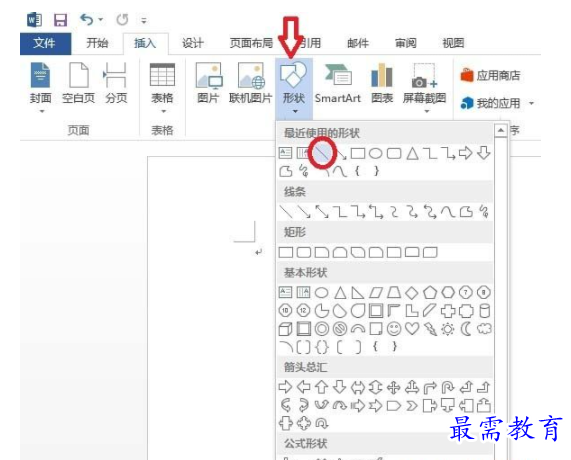Select the cube shape under 基本形状
This screenshot has width=571, height=460.
coord(286,329)
